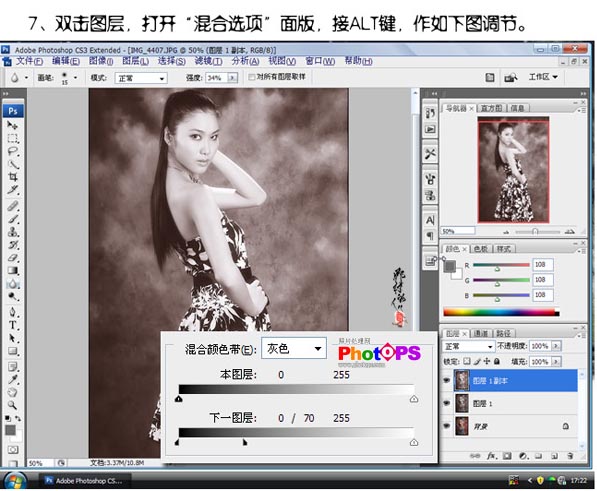Screen dimensions: 597x491
Task: Open the 文件(F) menu
Action: point(29,61)
